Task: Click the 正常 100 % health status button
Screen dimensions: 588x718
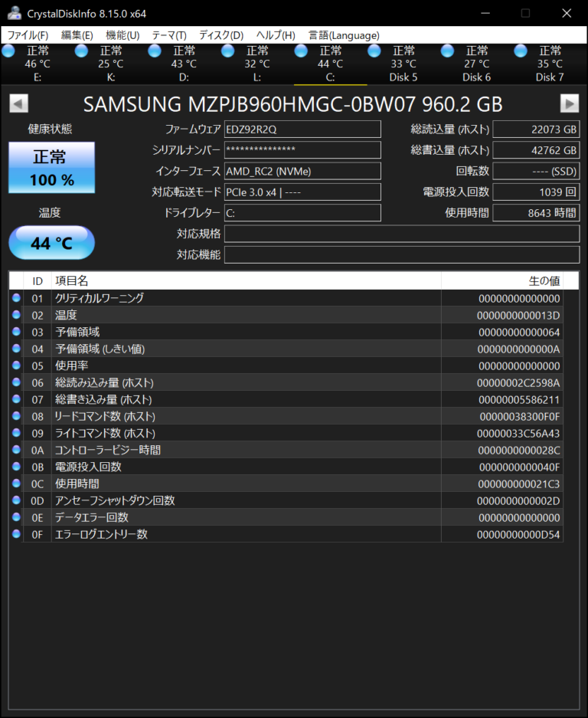Action: click(51, 167)
